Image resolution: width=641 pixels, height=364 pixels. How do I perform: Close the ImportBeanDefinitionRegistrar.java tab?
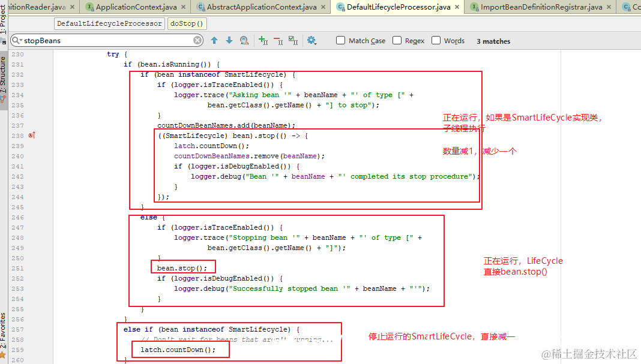(609, 7)
